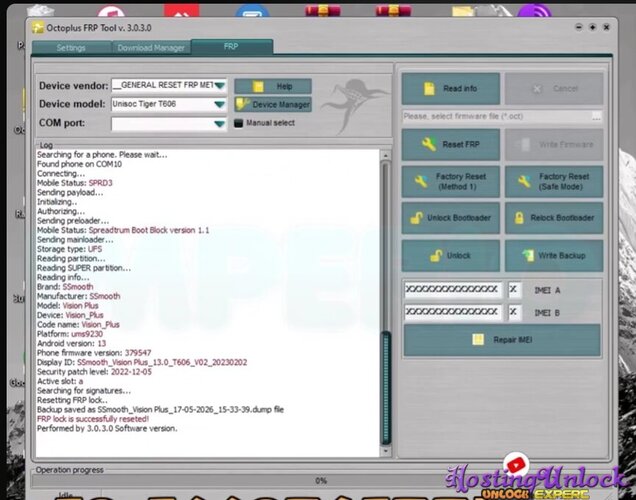Click the wrench icon on Factory Reset (Safe Mode)
636x500 pixels.
click(524, 181)
